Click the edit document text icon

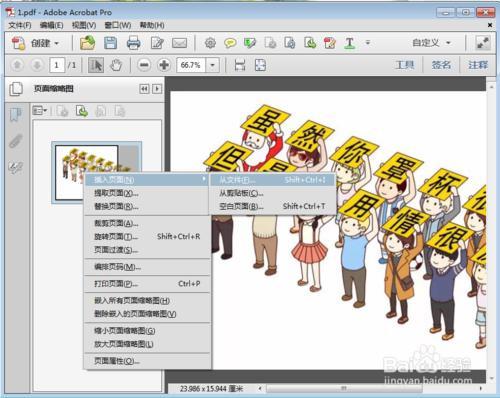point(330,43)
